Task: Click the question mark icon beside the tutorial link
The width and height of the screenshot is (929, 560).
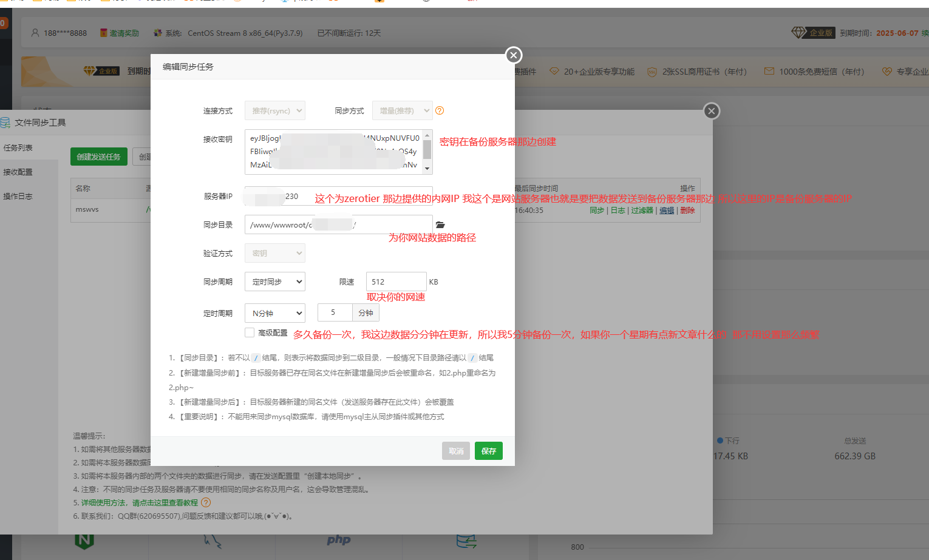Action: pyautogui.click(x=205, y=503)
